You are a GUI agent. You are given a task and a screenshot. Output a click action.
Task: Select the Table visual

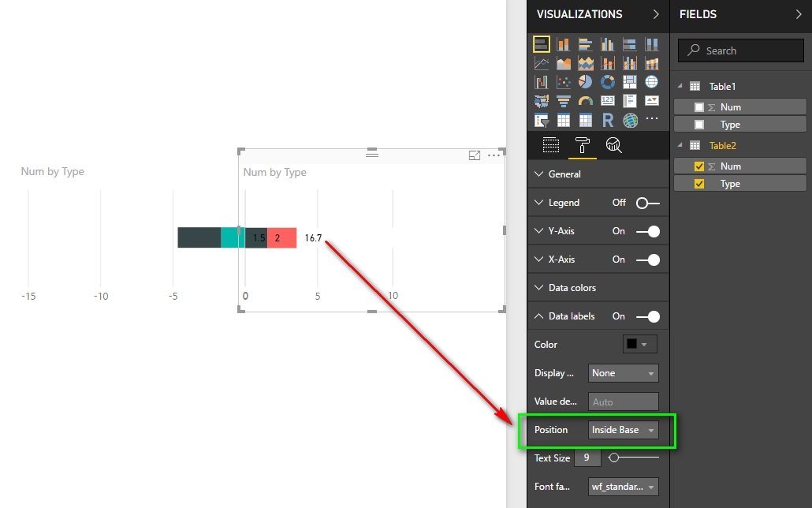[564, 120]
